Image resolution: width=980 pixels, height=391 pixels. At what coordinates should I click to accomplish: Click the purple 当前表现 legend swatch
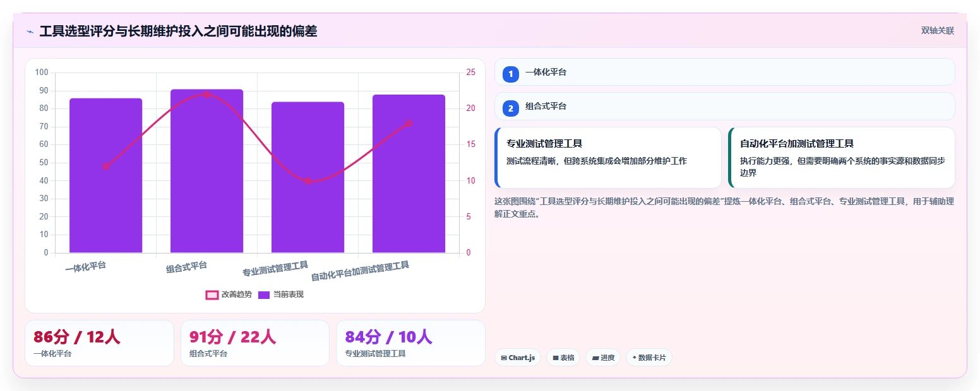click(264, 295)
